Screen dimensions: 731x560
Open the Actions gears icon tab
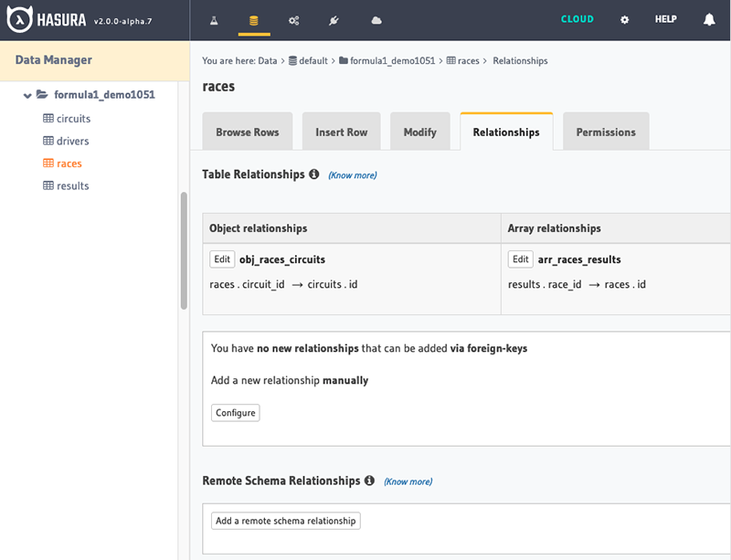293,20
